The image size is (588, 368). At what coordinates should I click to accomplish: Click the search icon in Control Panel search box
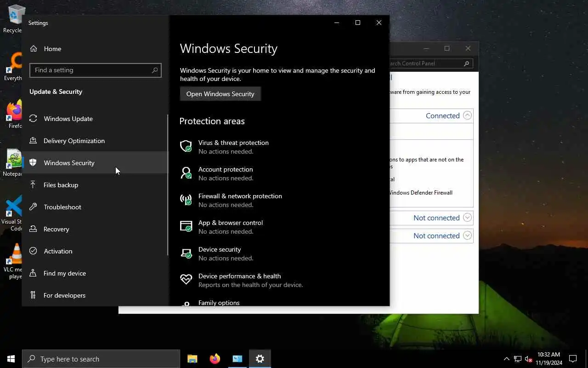pyautogui.click(x=466, y=63)
